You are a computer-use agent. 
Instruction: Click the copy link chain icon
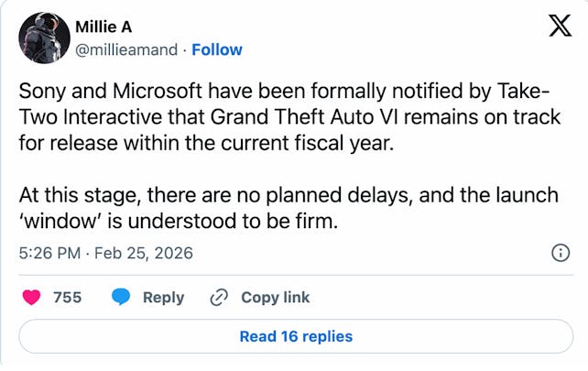coord(219,298)
